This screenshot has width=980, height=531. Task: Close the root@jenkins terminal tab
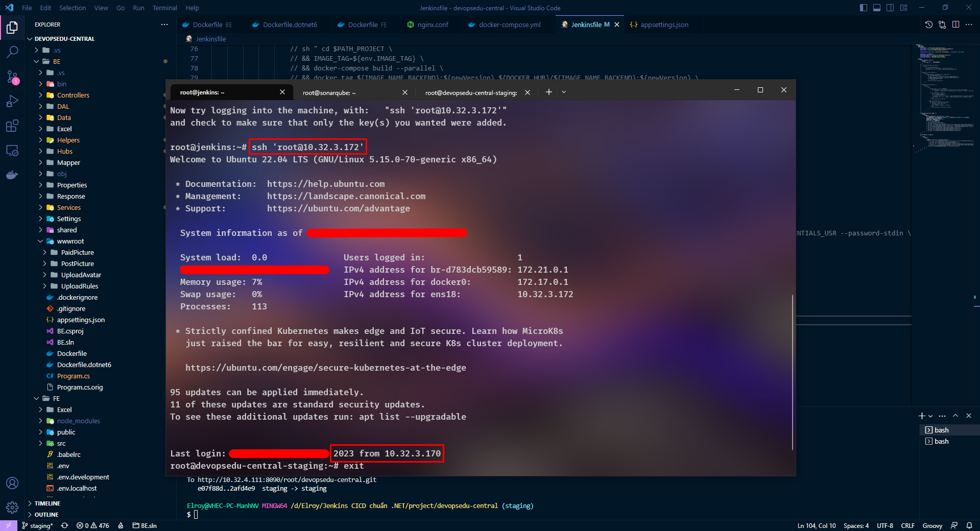tap(282, 92)
